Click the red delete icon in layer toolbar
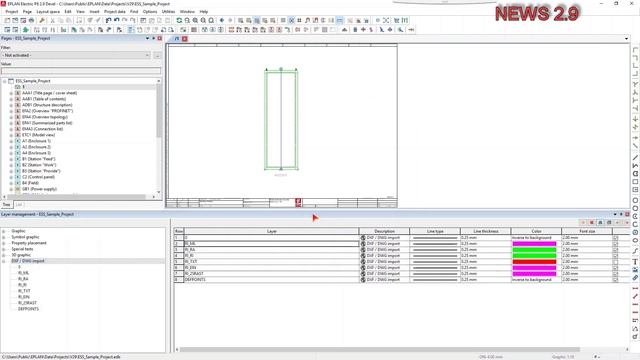 (591, 222)
